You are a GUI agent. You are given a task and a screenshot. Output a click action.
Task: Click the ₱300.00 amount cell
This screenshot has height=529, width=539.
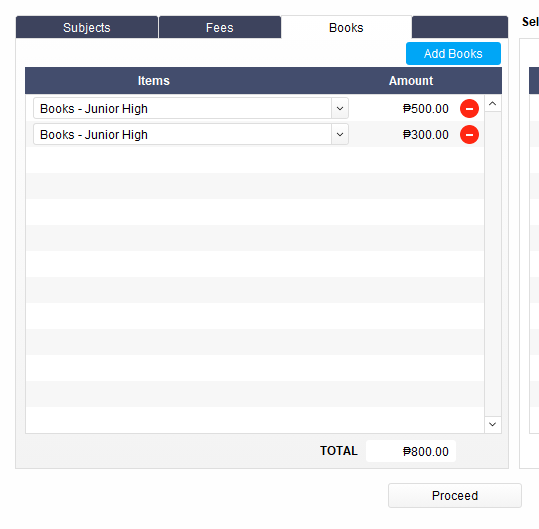426,134
